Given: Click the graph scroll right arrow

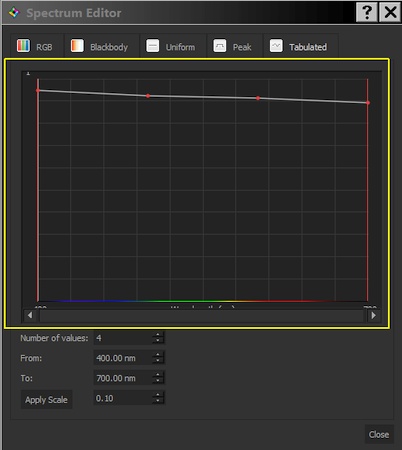Looking at the screenshot, I should pyautogui.click(x=373, y=315).
